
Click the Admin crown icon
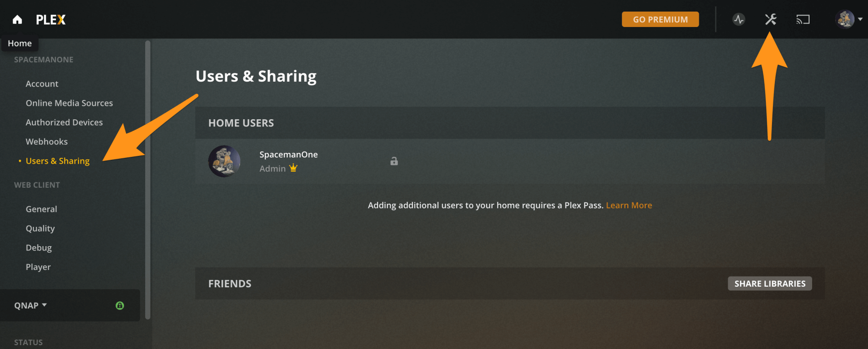pyautogui.click(x=293, y=168)
